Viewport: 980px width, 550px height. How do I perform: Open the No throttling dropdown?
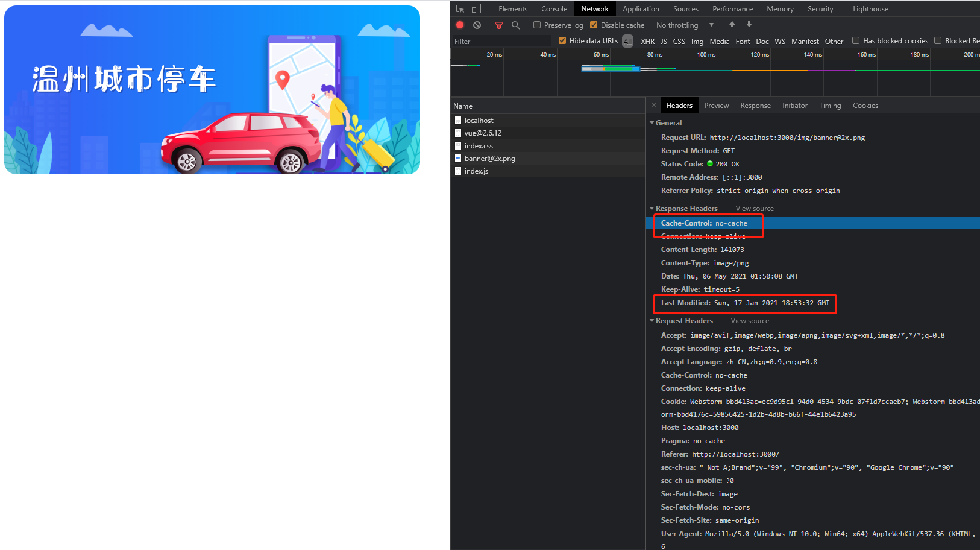685,25
